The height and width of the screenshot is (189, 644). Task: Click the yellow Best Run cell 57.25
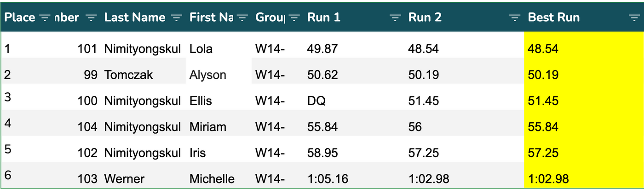coord(543,153)
